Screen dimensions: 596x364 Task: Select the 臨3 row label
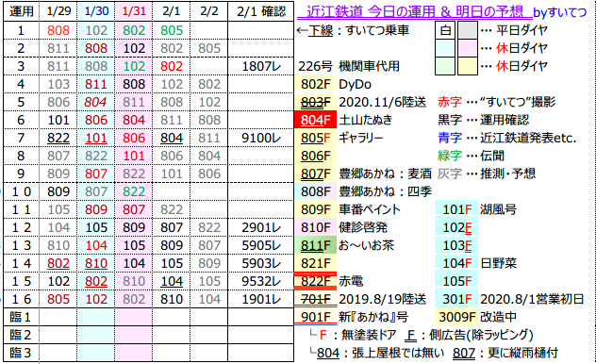pos(22,353)
